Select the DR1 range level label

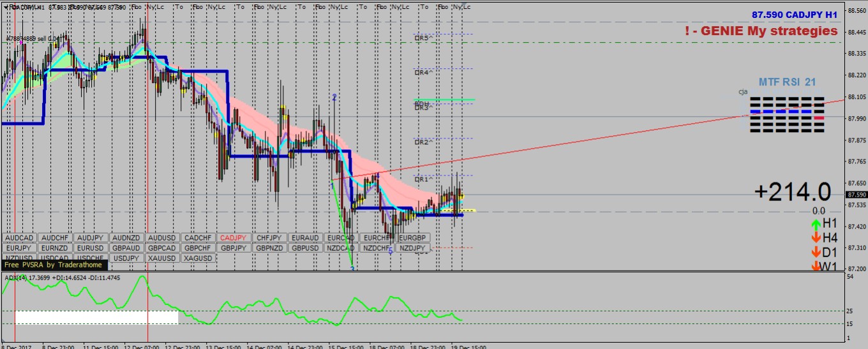click(423, 179)
